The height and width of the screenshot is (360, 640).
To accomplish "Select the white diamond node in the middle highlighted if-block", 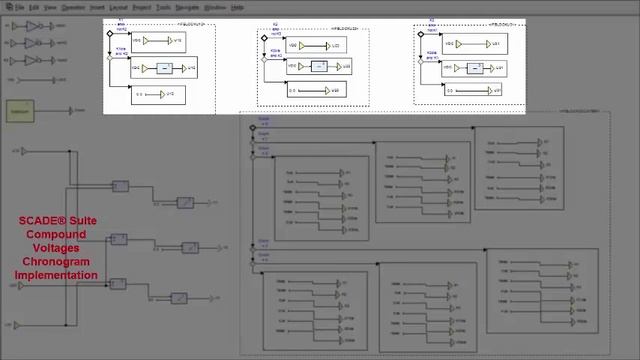I will coord(264,60).
